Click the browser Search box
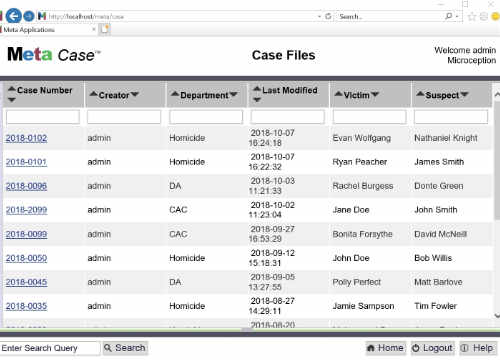 tap(390, 16)
